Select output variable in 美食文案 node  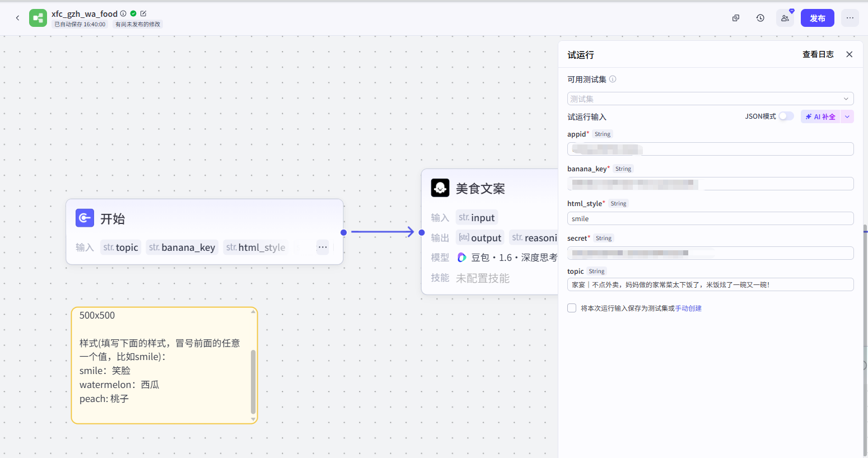(x=480, y=237)
